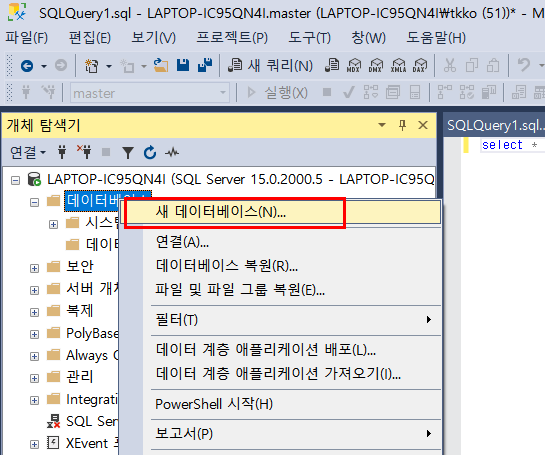The image size is (545, 455).
Task: Collapse the LAPTOP-IC95QN4I server node
Action: coord(15,180)
